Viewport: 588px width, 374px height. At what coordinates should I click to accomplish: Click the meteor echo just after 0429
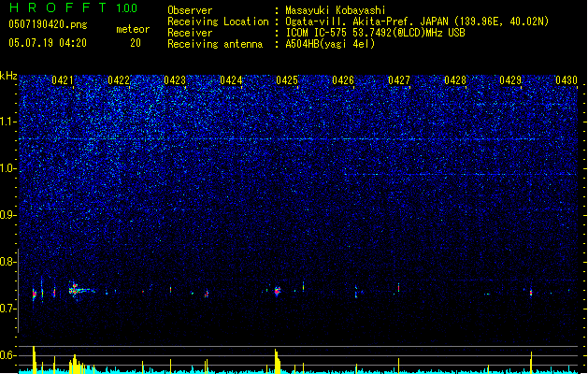531,293
